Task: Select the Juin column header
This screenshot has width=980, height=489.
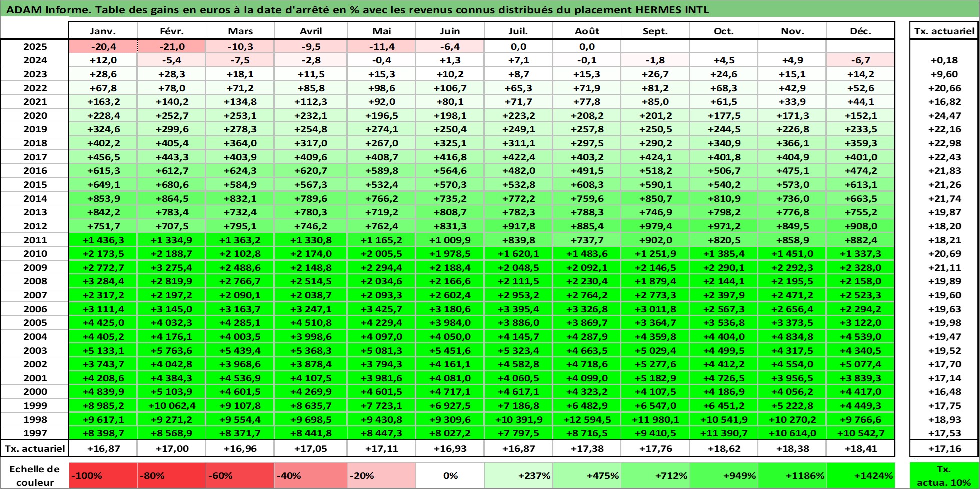Action: point(450,31)
